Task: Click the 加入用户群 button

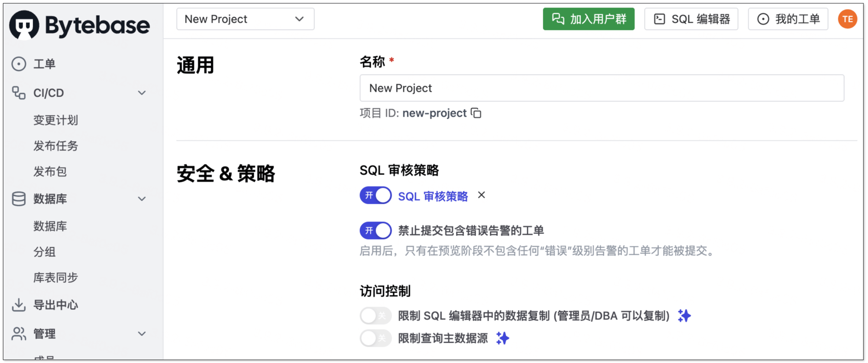Action: coord(589,19)
